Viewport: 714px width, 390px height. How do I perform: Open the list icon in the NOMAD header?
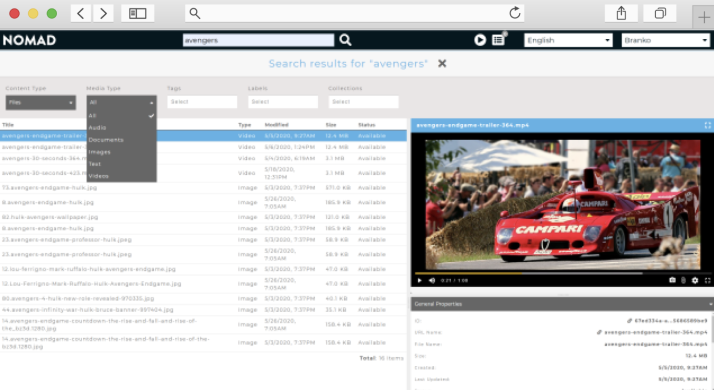point(498,40)
